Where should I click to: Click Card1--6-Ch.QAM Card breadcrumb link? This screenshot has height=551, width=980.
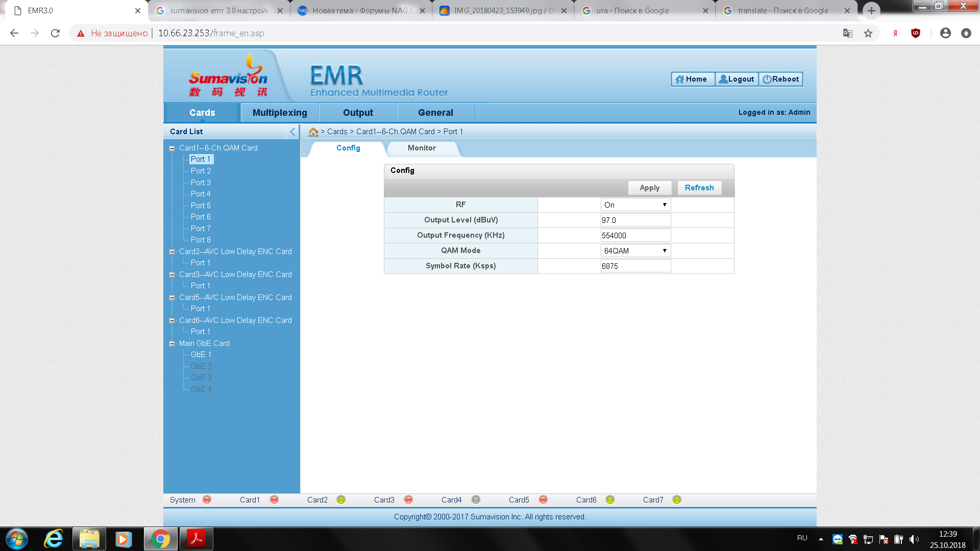click(x=396, y=132)
